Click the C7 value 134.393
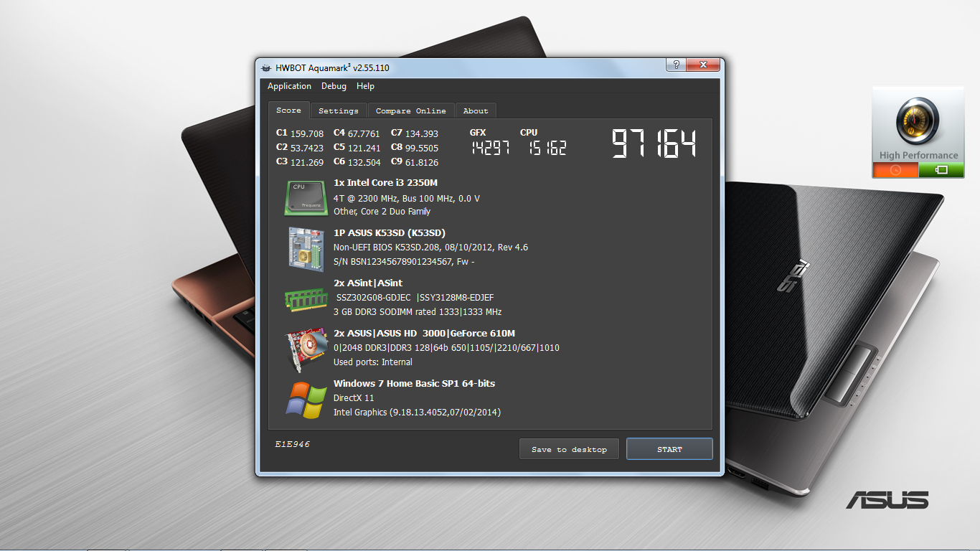The width and height of the screenshot is (980, 551). tap(422, 133)
